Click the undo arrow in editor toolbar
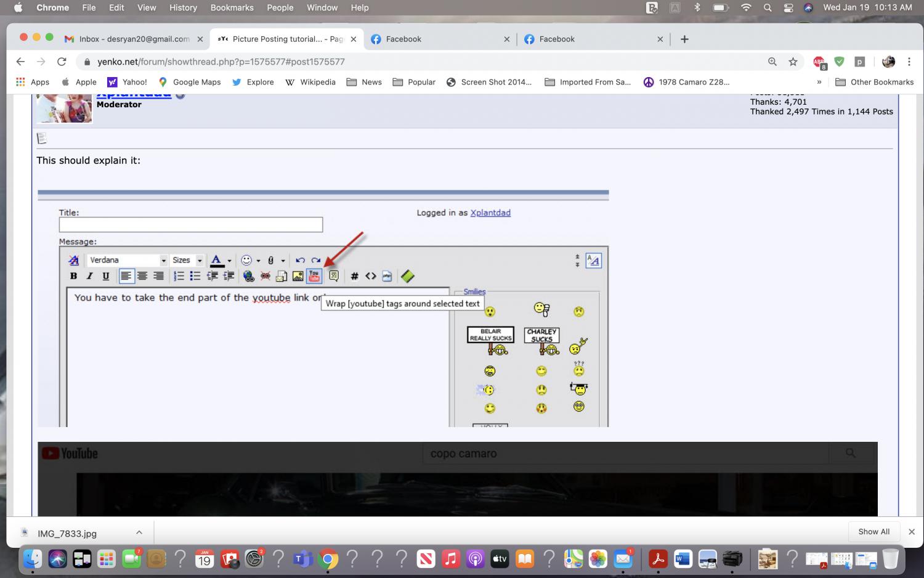Screen dimensions: 924x578 click(300, 260)
